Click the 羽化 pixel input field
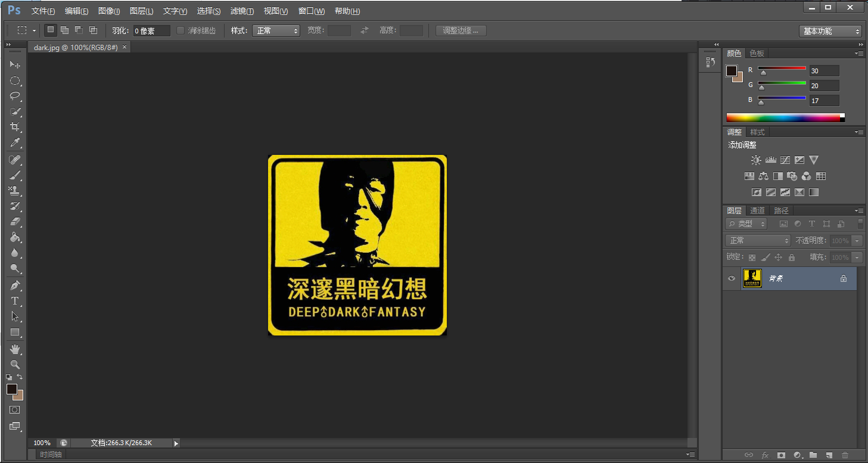Screen dimensions: 868x463 pos(151,30)
